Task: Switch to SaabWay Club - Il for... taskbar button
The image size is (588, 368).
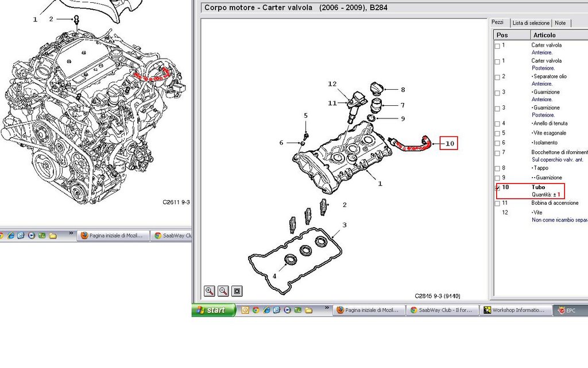Action: point(442,310)
